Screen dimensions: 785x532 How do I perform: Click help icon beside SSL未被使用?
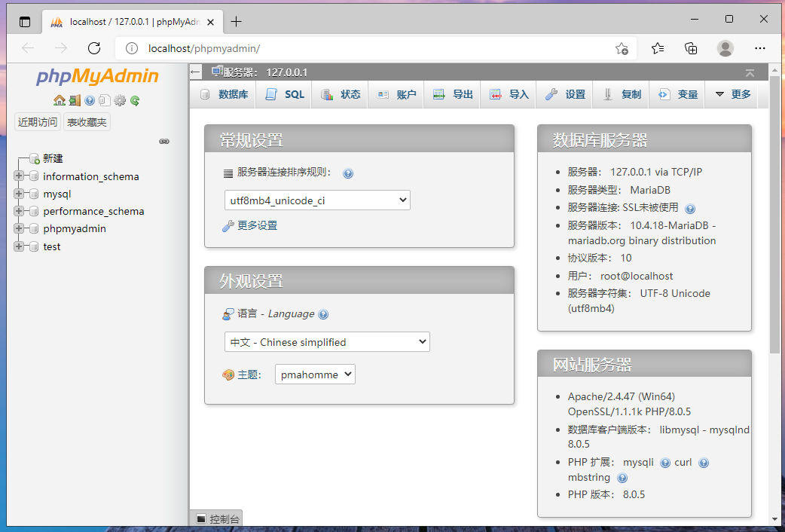click(x=690, y=209)
